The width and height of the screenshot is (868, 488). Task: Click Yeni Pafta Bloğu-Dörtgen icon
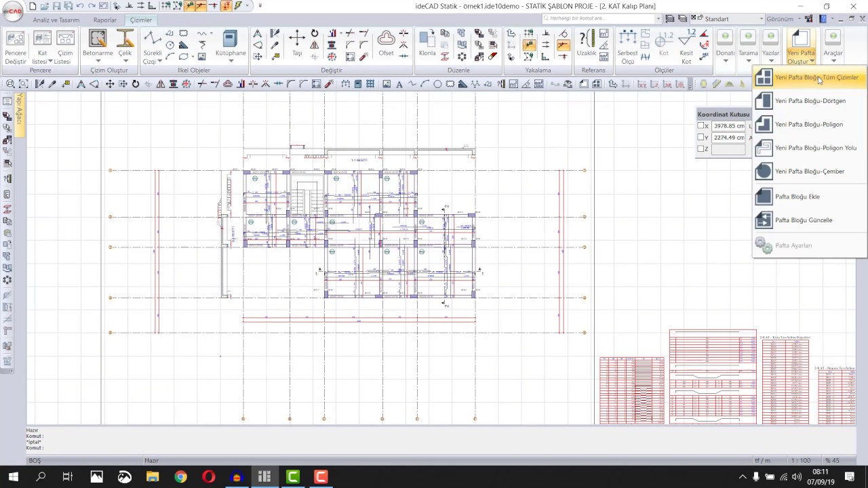[x=764, y=101]
